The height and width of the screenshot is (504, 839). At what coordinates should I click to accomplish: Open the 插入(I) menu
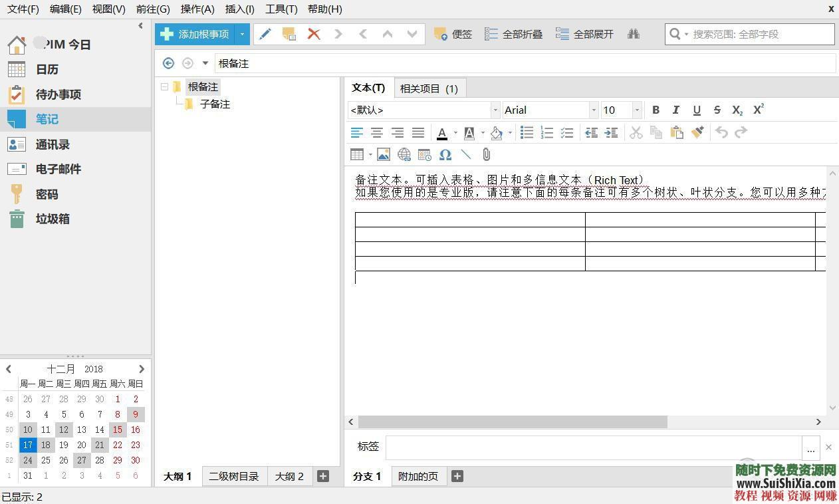coord(240,9)
